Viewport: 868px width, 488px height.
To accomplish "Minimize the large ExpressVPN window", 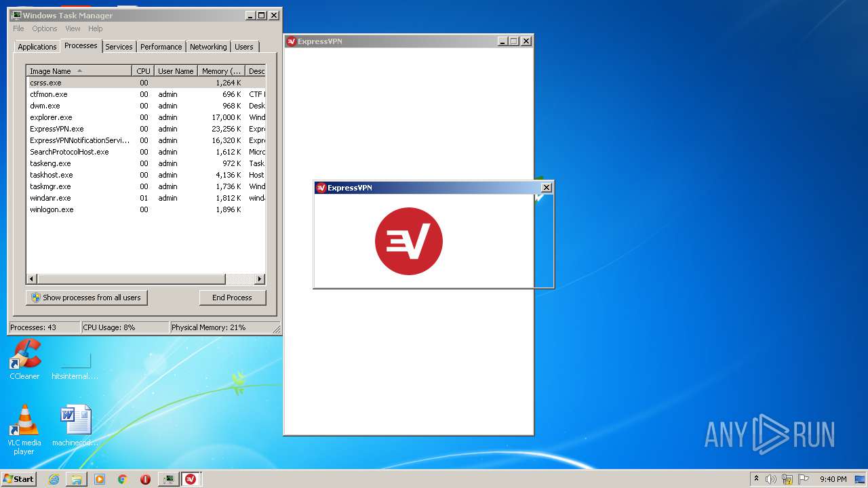I will click(x=502, y=41).
